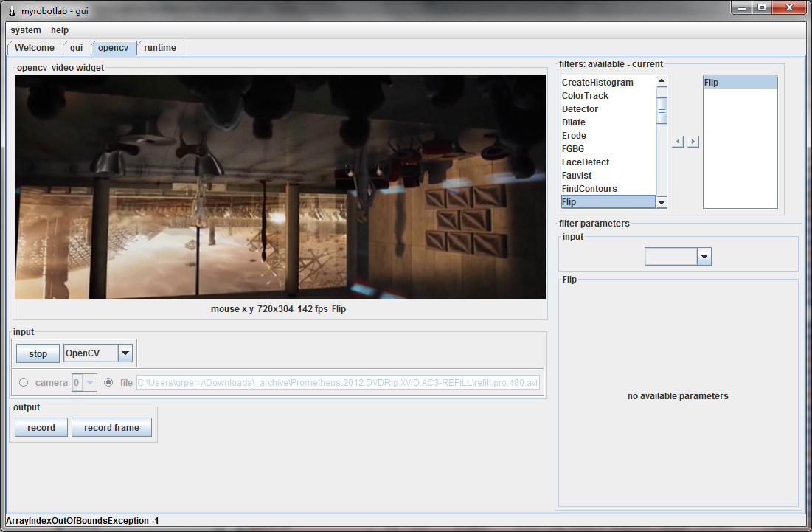Screen dimensions: 812x532
Task: Select Erode filter in list
Action: pos(608,136)
